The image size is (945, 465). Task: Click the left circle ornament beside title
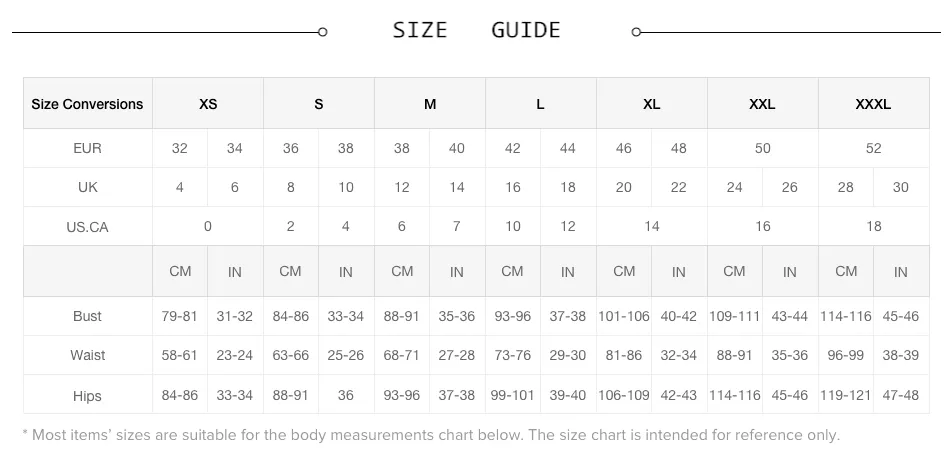(322, 32)
